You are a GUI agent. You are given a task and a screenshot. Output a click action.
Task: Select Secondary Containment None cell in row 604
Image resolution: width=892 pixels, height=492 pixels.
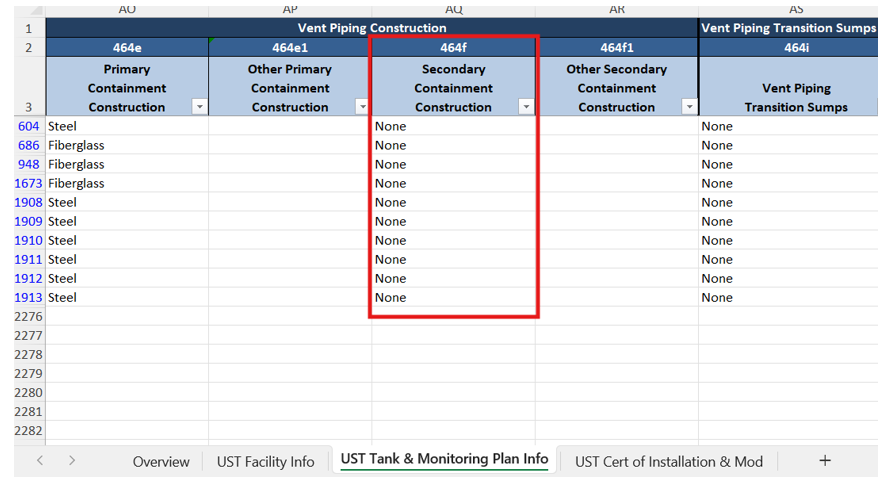(453, 126)
